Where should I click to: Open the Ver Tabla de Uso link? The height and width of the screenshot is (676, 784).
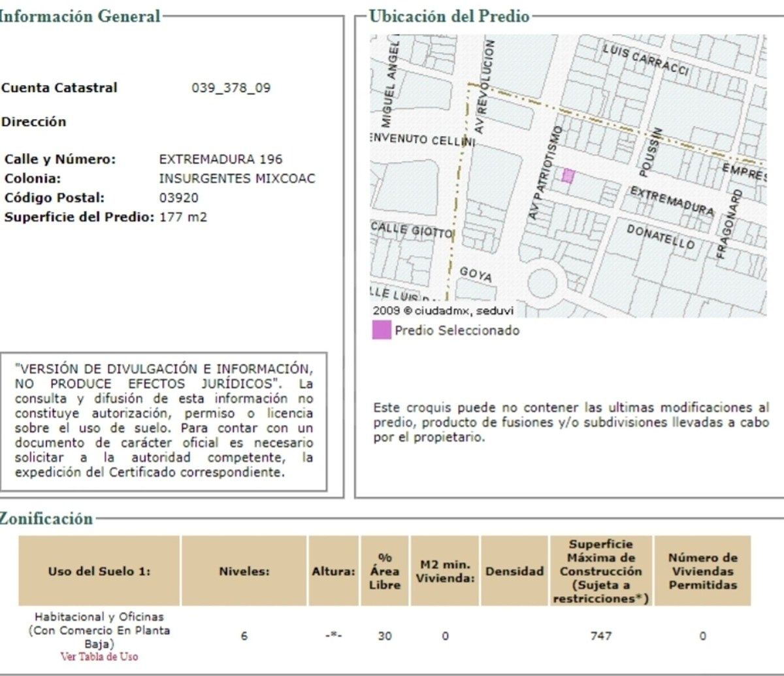click(x=99, y=656)
